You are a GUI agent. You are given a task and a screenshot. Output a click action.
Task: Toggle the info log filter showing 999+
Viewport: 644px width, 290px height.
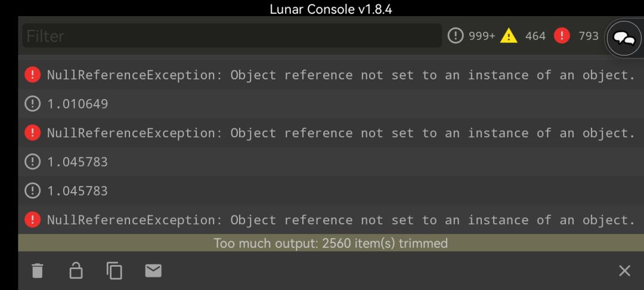pos(472,36)
